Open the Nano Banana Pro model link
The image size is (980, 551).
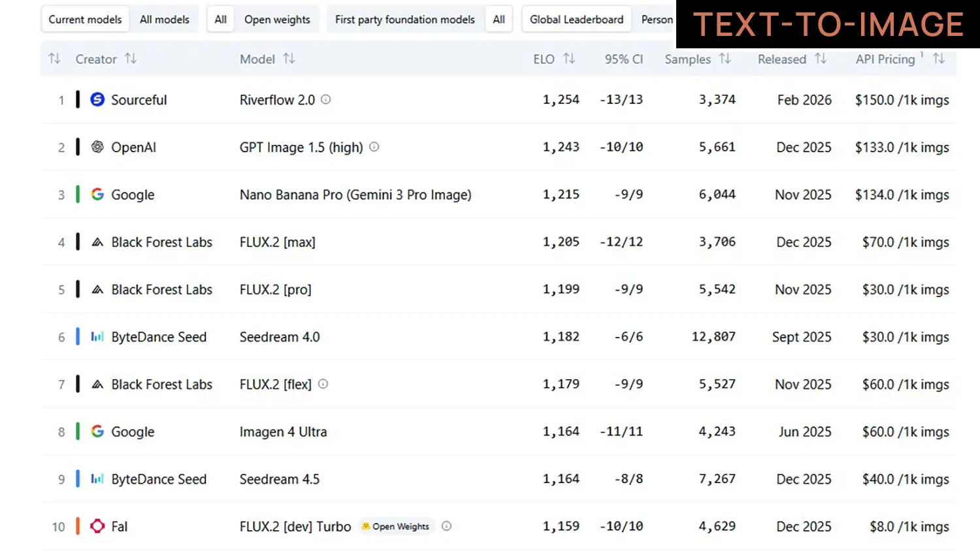pyautogui.click(x=355, y=195)
